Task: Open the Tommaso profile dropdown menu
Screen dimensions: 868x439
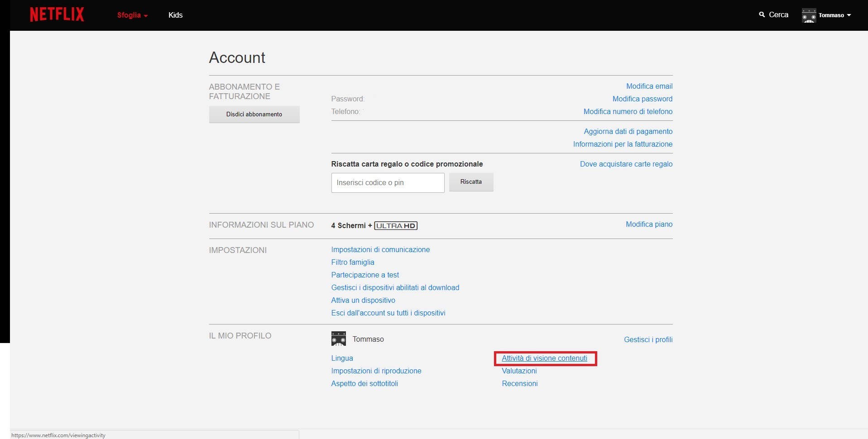Action: click(x=834, y=15)
